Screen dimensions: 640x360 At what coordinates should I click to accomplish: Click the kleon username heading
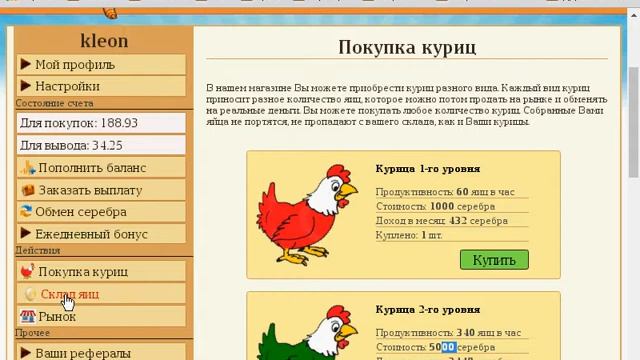104,41
